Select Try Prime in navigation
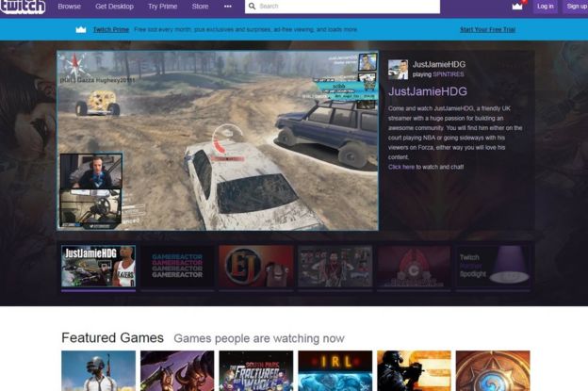The height and width of the screenshot is (391, 588). (162, 7)
